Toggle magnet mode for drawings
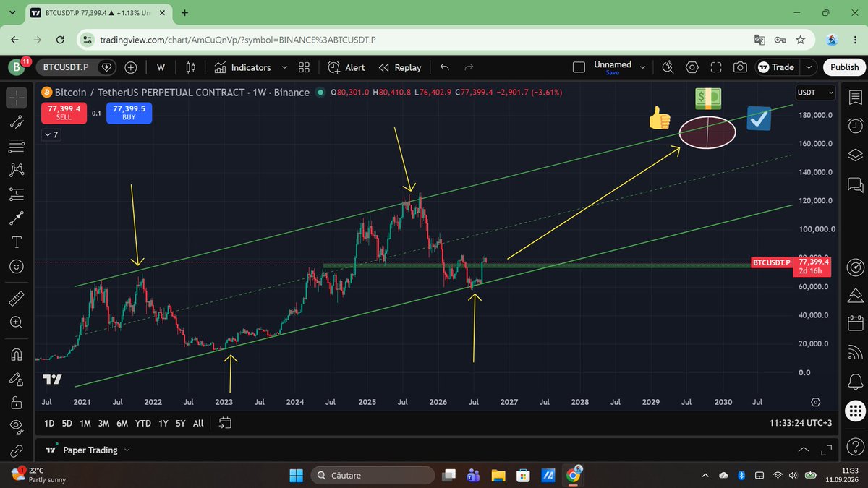Screen dimensions: 868x488 (16, 354)
